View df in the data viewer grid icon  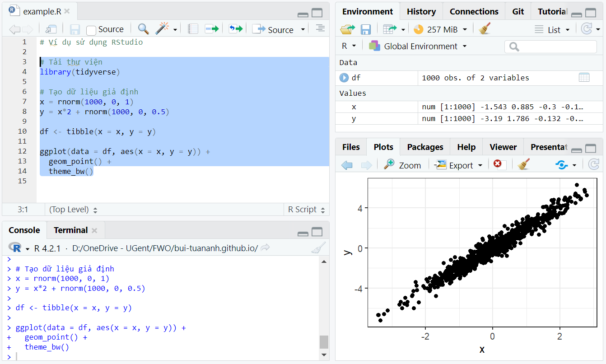tap(584, 78)
